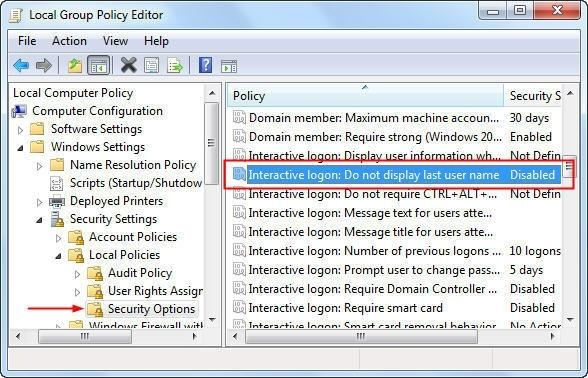Viewport: 588px width, 378px height.
Task: Open the Action menu
Action: pyautogui.click(x=69, y=40)
